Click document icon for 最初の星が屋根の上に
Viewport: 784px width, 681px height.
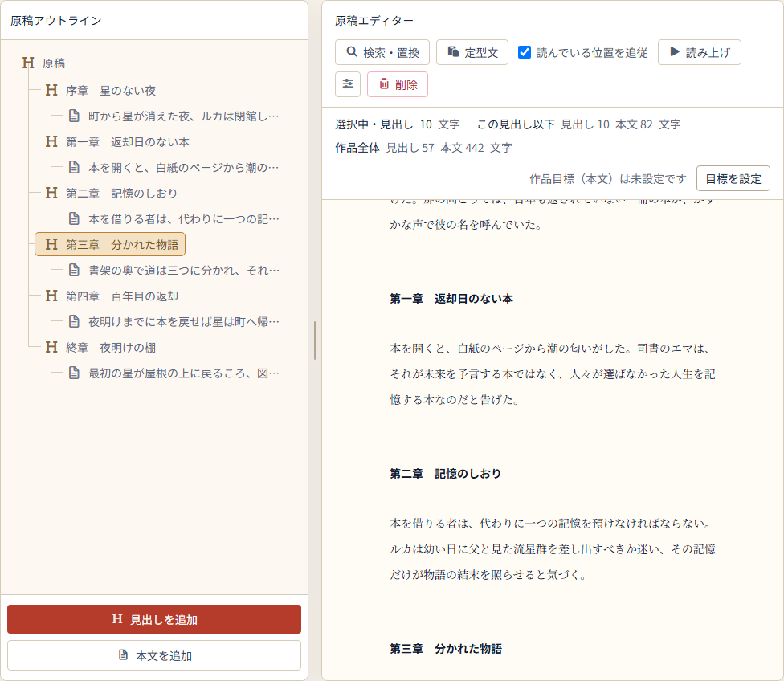[x=74, y=373]
